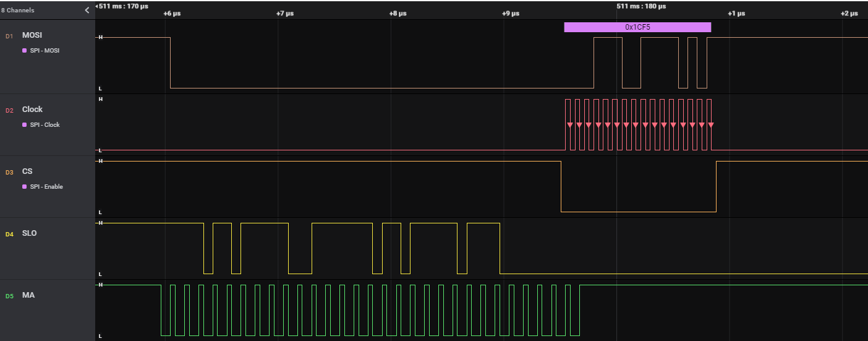Select the CS channel name
Screen dimensions: 868x341
point(27,171)
